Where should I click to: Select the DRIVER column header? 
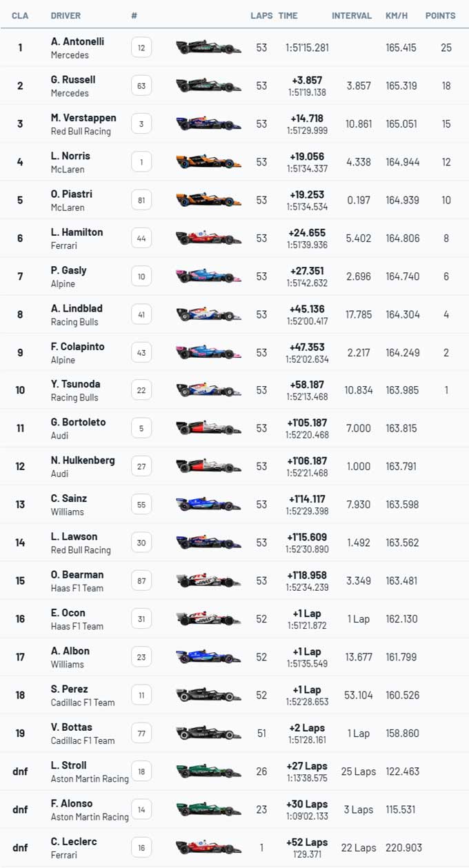click(x=66, y=15)
